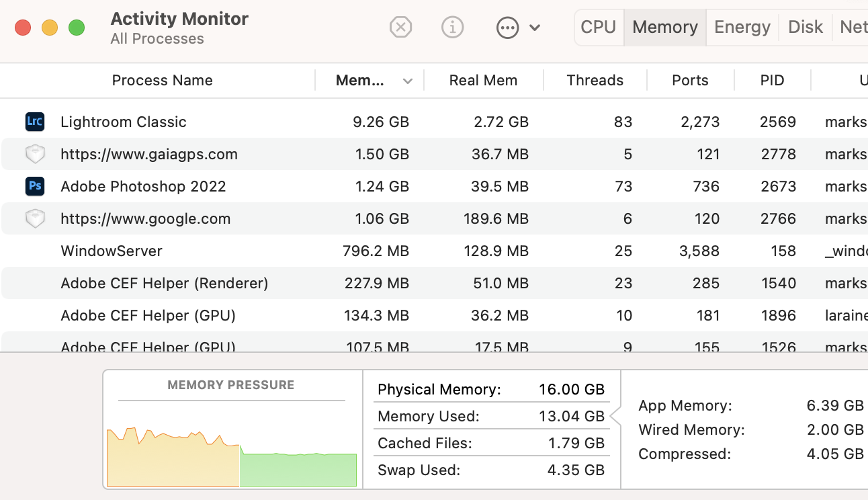Sort by Ports column header

(690, 81)
